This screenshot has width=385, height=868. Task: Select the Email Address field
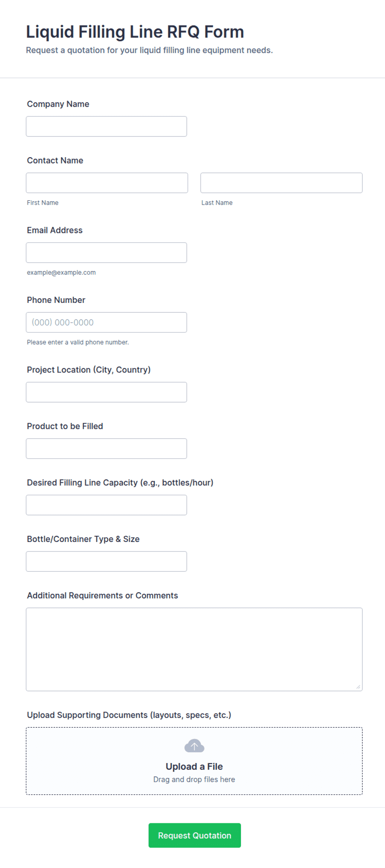coord(106,252)
